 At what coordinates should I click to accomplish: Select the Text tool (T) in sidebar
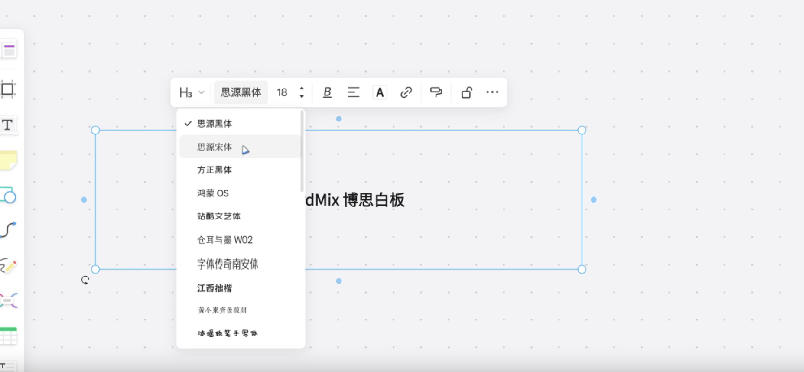click(x=7, y=125)
